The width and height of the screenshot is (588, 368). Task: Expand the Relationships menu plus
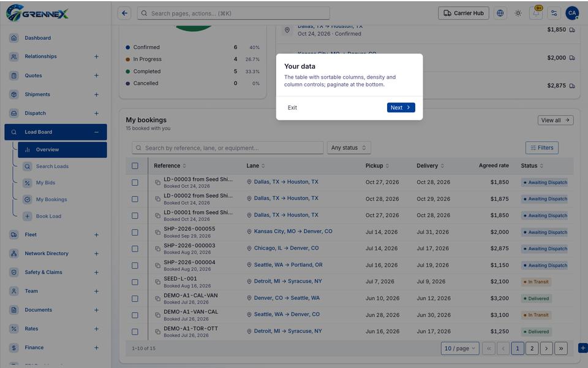96,56
